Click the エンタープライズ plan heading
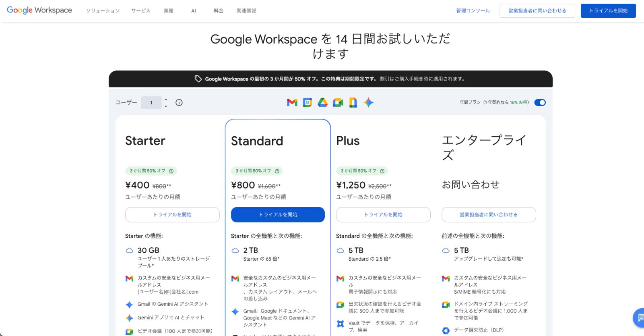644x336 pixels. tap(484, 147)
